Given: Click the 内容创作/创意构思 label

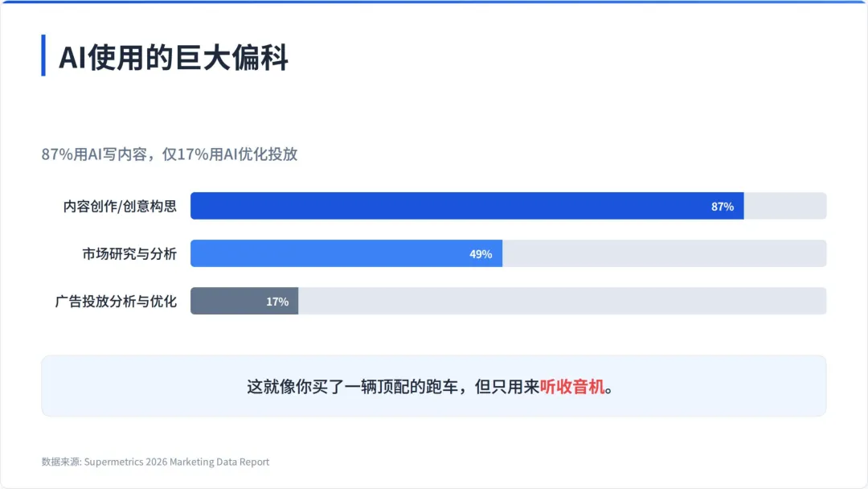Looking at the screenshot, I should tap(120, 206).
